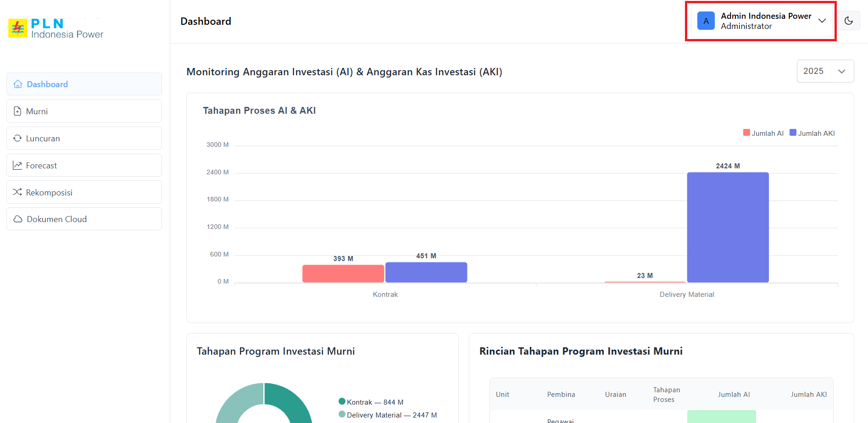Click the Murni file-plus icon

tap(17, 111)
